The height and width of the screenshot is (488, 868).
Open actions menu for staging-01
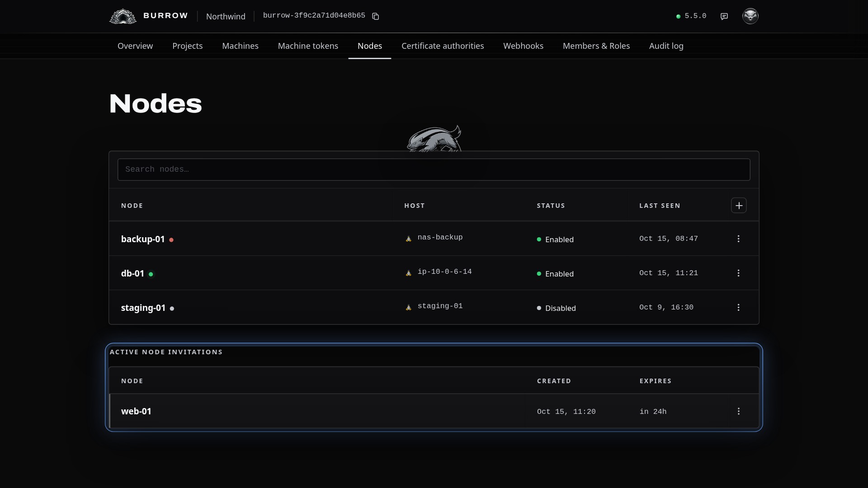[x=739, y=307]
